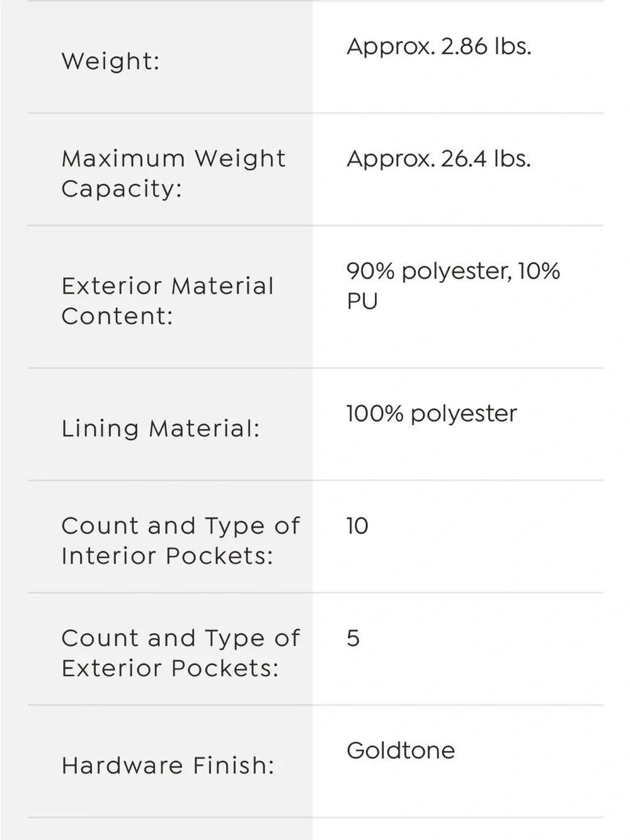The image size is (630, 840).
Task: Select the Approx. 2.86 lbs. value
Action: 439,47
